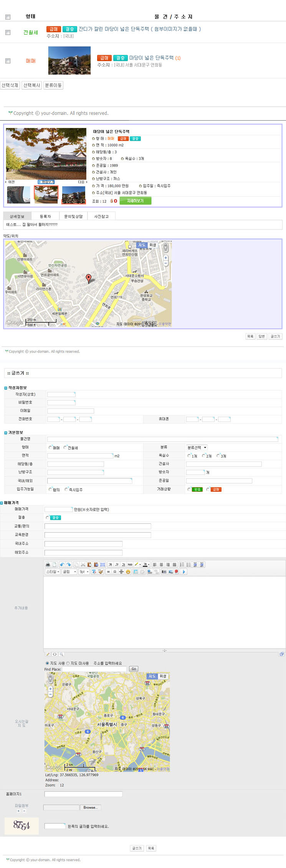Align text left in the editor
Image resolution: width=286 pixels, height=868 pixels.
click(x=155, y=564)
